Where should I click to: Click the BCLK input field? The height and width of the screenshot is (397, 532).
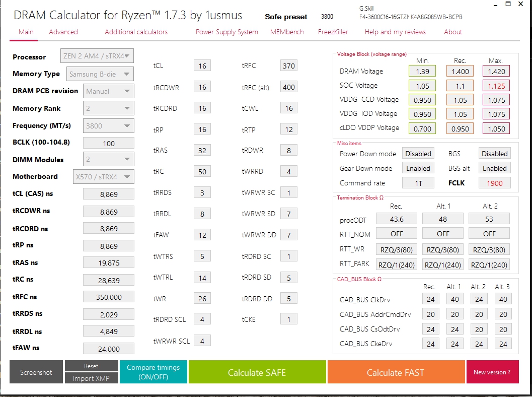pos(109,143)
